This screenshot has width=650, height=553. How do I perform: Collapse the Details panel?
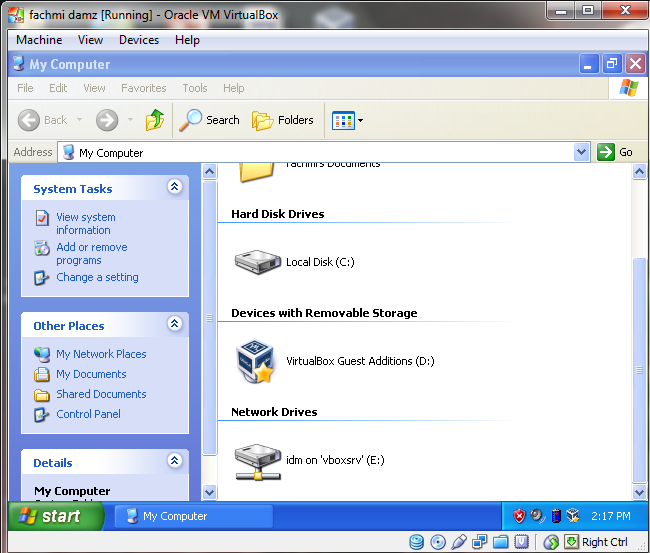click(175, 461)
